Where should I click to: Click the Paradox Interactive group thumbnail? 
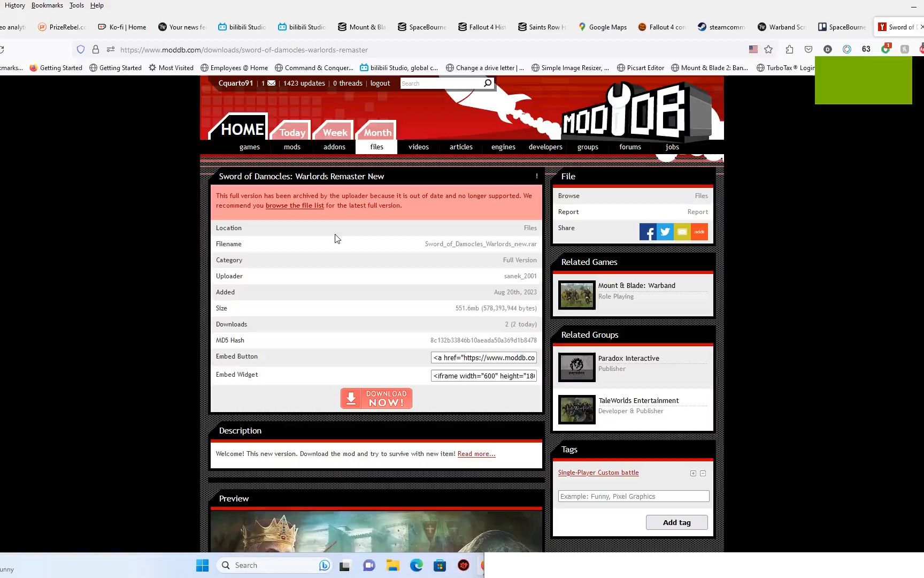click(576, 367)
